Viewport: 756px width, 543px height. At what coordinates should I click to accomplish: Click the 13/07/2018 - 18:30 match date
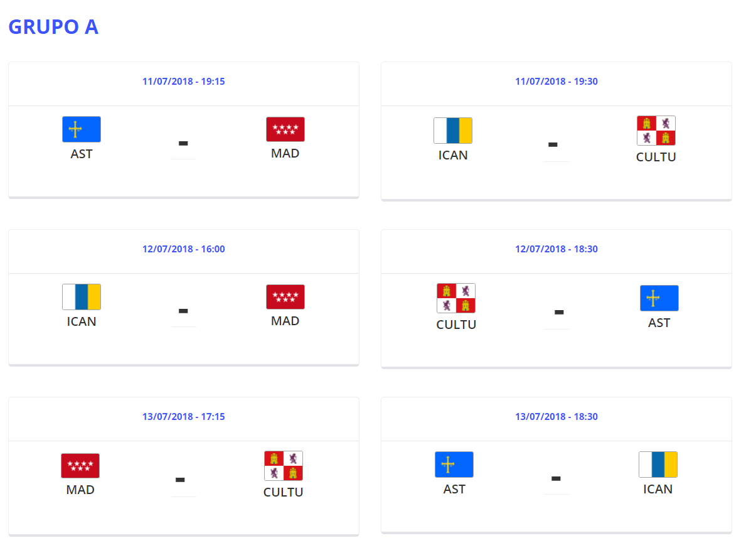(x=556, y=417)
